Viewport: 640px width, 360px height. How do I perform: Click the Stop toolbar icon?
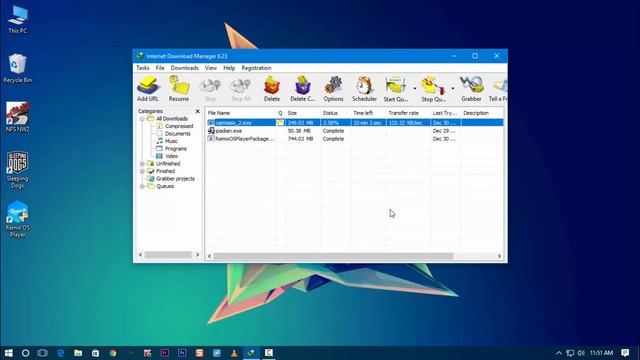click(210, 89)
